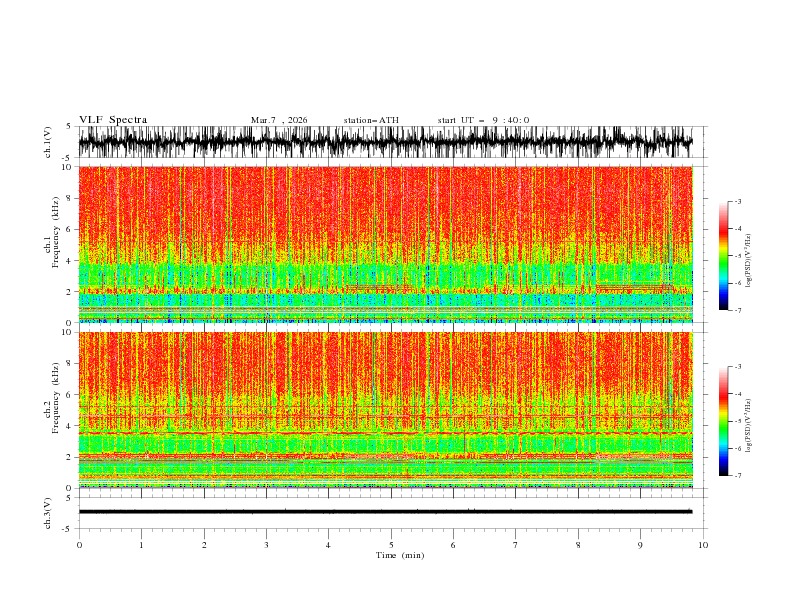Click the time-axis tick label "6"
The height and width of the screenshot is (612, 792).
click(453, 545)
